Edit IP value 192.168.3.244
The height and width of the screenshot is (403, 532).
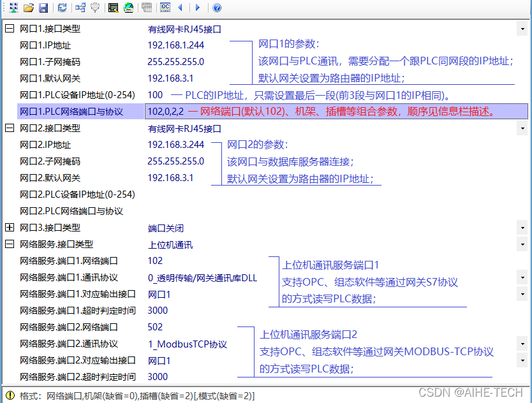tap(176, 145)
